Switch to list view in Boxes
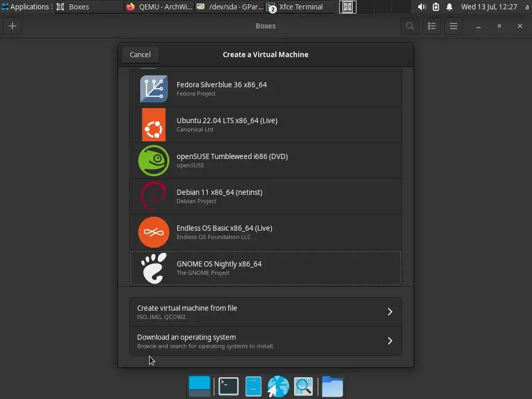 (x=432, y=26)
